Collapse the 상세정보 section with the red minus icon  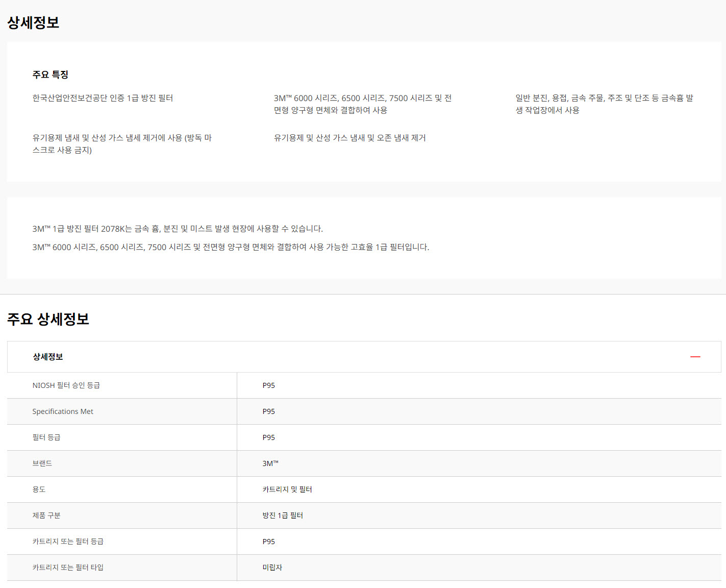click(x=695, y=357)
